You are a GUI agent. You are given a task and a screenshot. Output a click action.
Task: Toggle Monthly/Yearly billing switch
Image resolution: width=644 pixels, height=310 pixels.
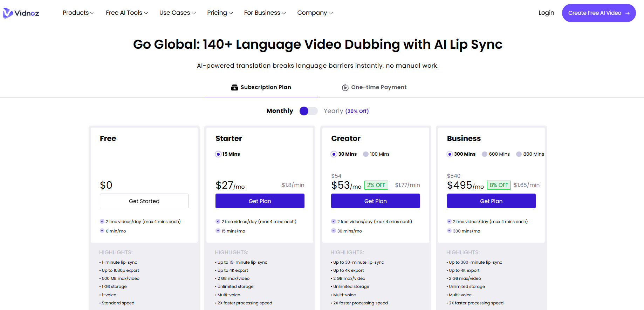[x=308, y=111]
